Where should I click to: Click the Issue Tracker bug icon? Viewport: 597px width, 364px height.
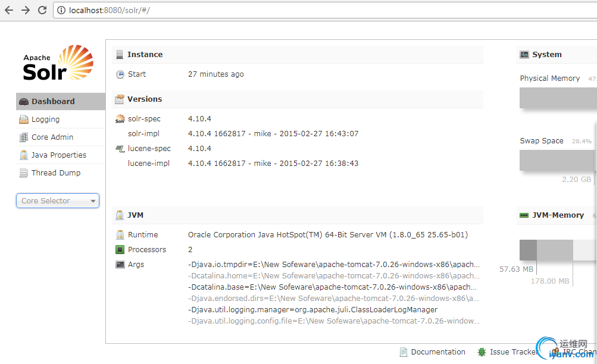coord(482,352)
